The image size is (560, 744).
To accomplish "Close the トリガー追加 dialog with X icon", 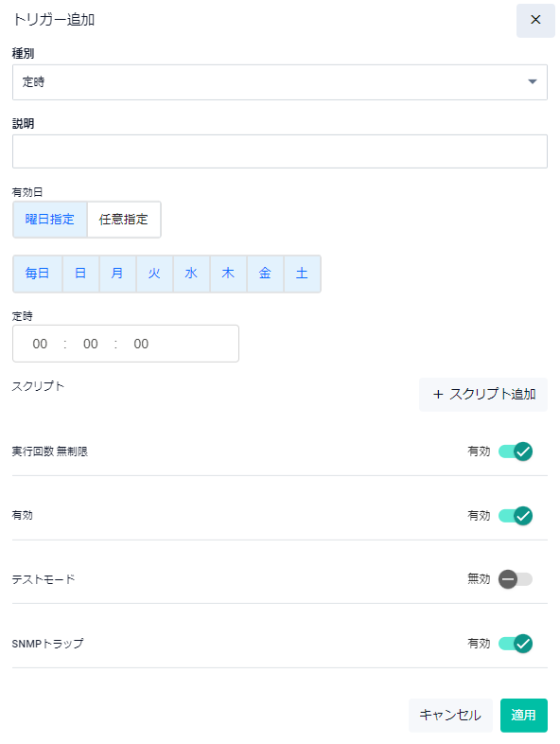I will point(535,20).
